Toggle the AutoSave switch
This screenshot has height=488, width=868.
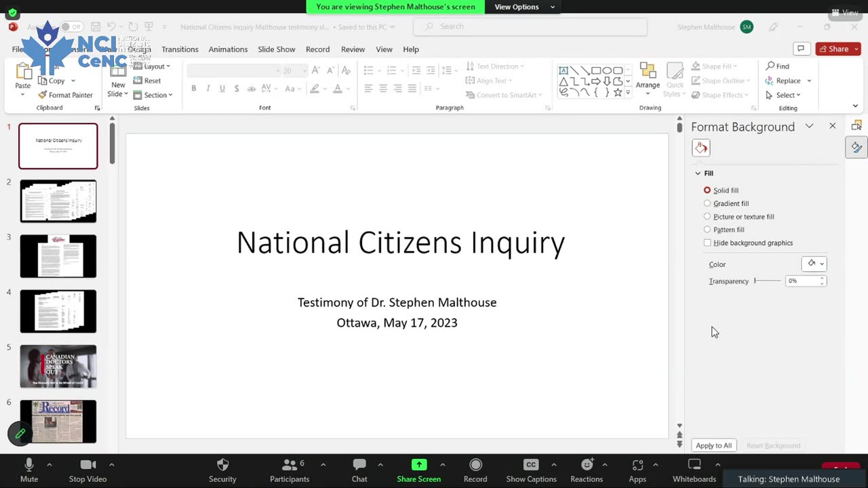71,27
